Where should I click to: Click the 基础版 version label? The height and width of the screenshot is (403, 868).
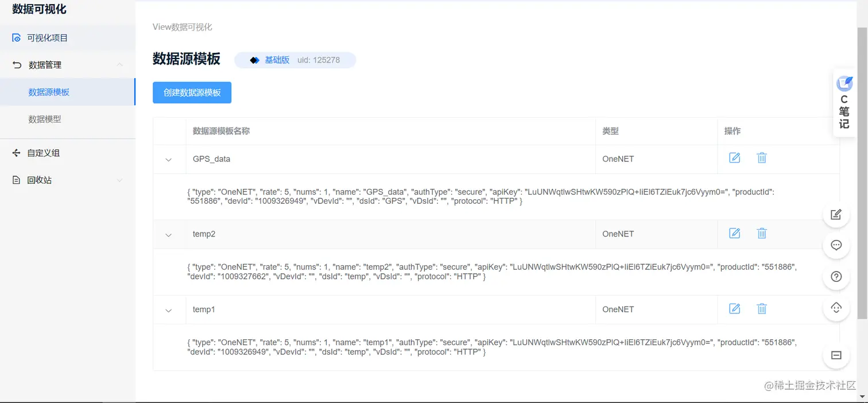(x=277, y=60)
